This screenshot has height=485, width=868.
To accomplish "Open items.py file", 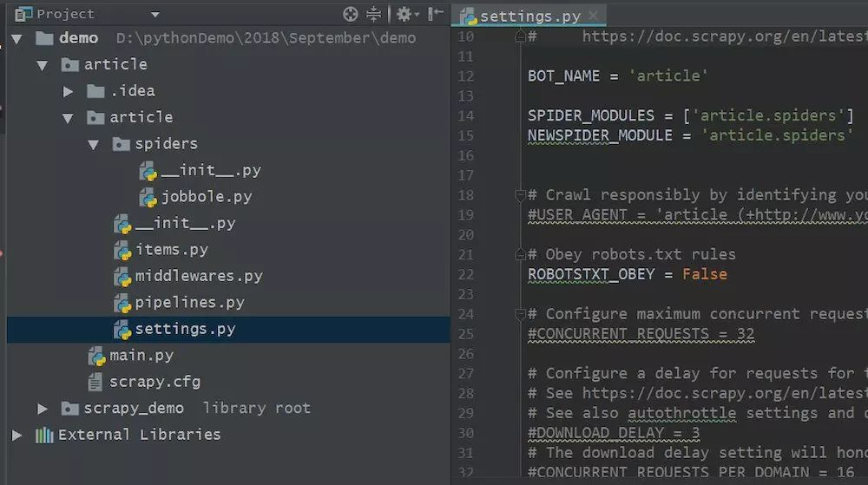I will 172,250.
